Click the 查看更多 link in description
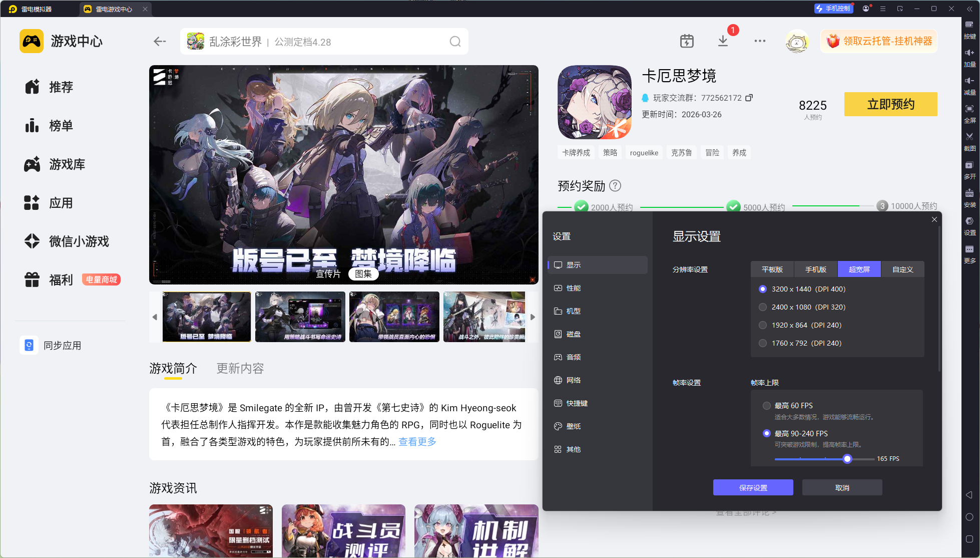 click(x=417, y=442)
